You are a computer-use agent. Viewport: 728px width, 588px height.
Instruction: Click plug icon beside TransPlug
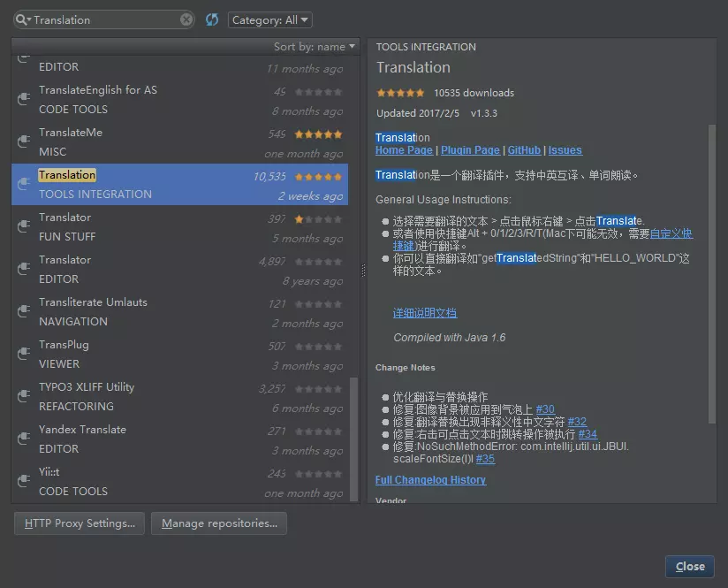[x=24, y=354]
